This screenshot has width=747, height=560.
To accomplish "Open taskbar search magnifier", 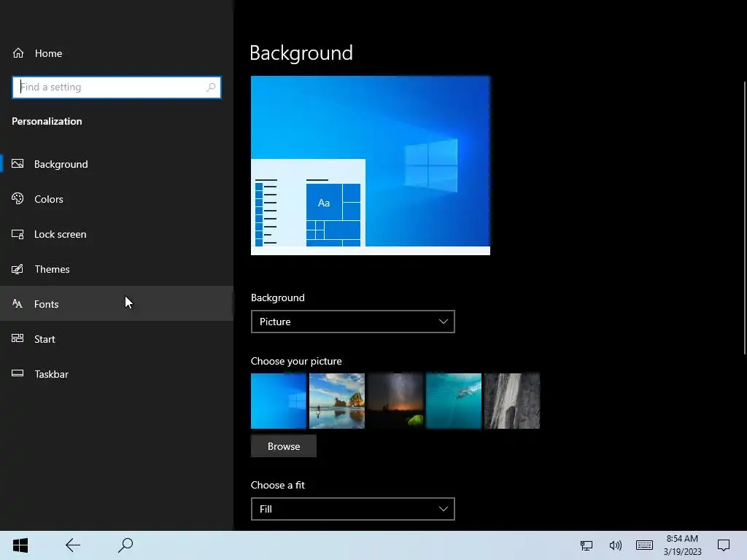I will (x=125, y=545).
